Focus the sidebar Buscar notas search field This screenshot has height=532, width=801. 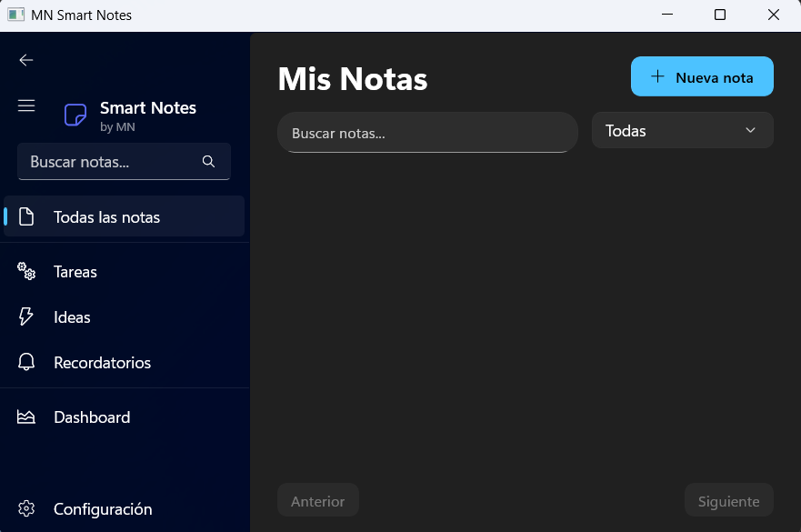point(125,162)
